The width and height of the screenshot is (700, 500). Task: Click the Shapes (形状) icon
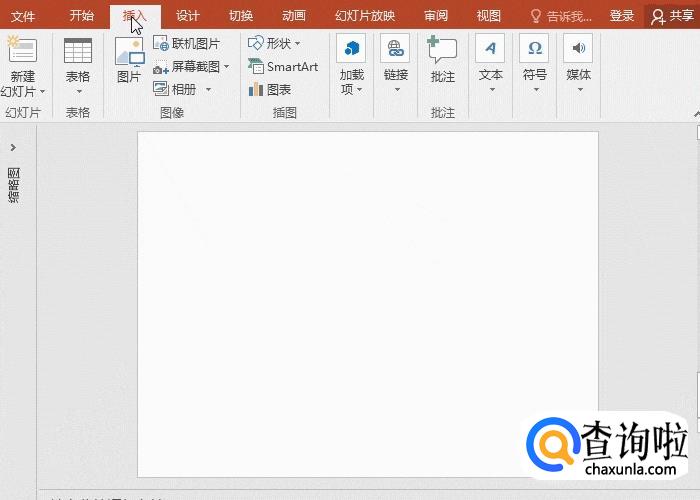[256, 43]
